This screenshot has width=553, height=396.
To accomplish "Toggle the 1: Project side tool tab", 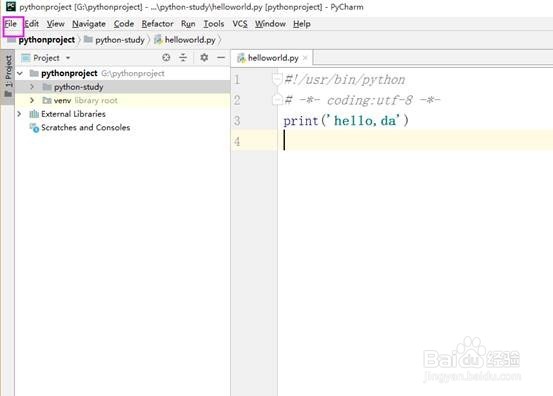I will tap(8, 77).
